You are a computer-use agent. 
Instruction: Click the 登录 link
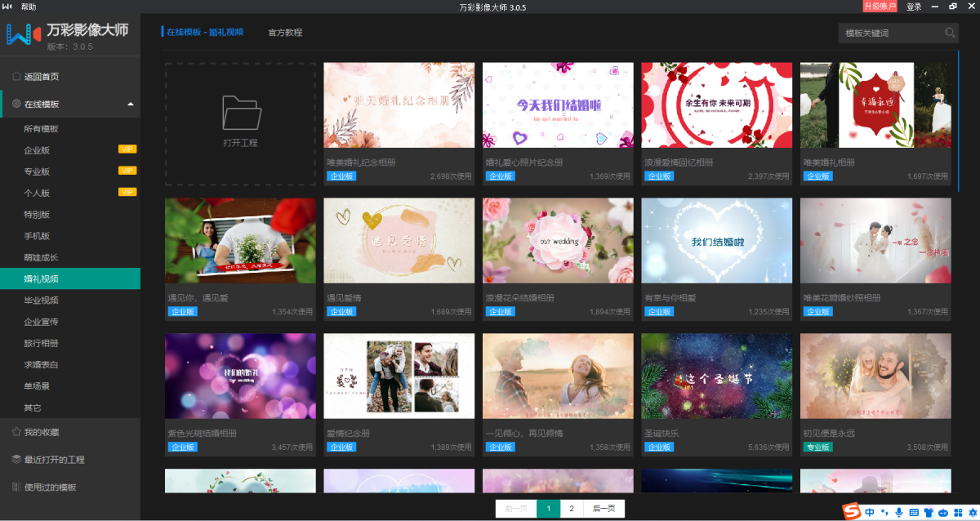click(914, 7)
